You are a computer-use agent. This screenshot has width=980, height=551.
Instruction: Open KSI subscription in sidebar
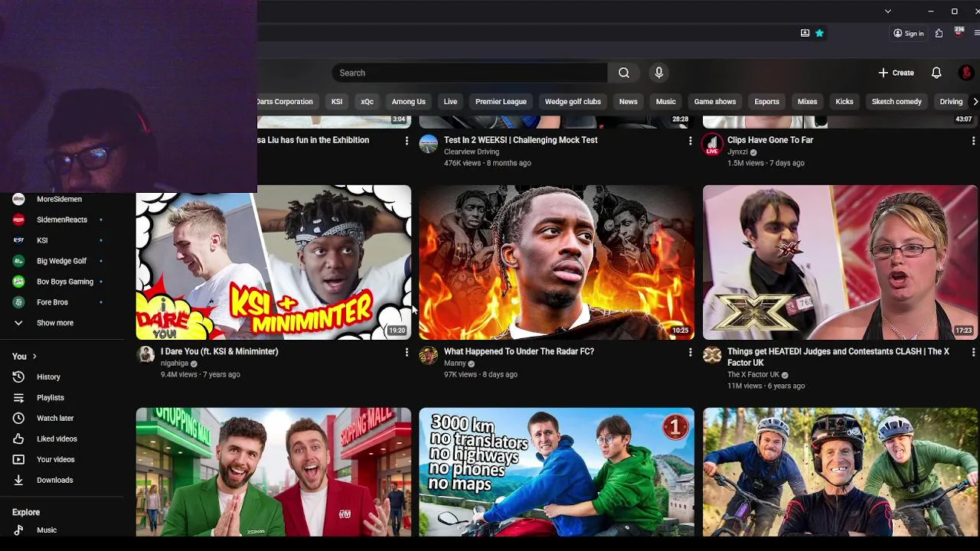58,240
